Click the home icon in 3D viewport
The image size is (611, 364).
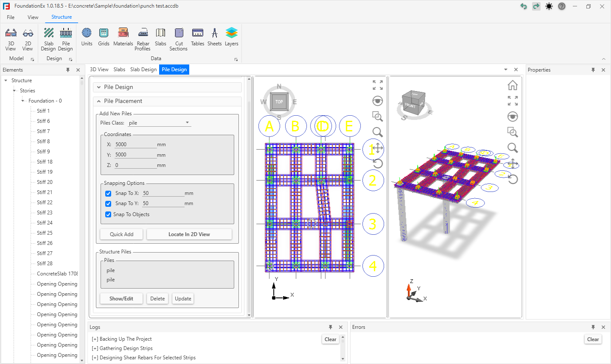(513, 86)
